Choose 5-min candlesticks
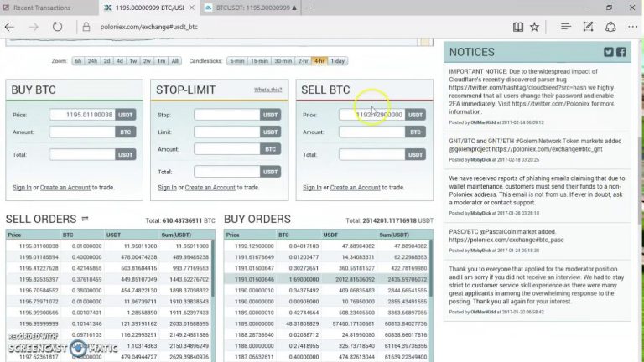The width and height of the screenshot is (644, 362). tap(237, 60)
